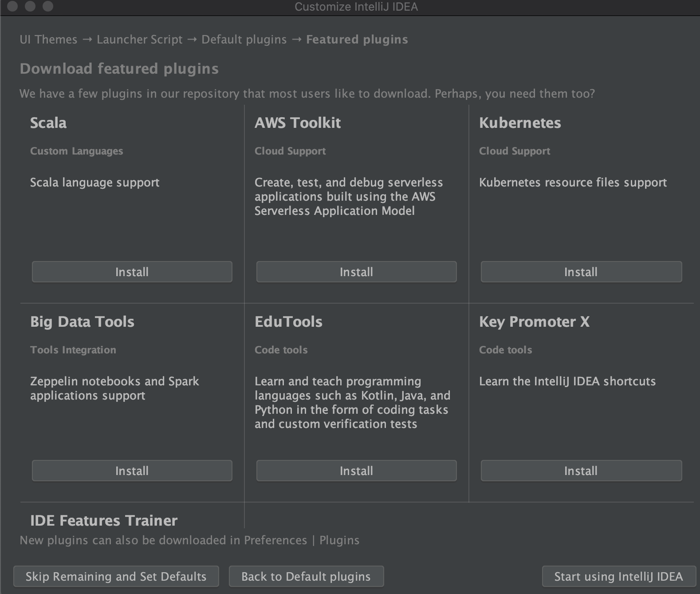Image resolution: width=700 pixels, height=594 pixels.
Task: Open the Launcher Script step breadcrumb
Action: tap(139, 40)
